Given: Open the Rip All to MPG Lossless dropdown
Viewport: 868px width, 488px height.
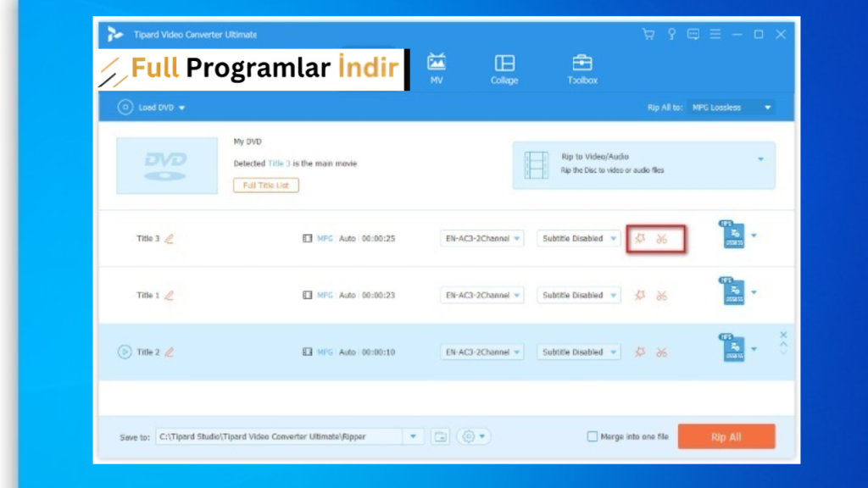Looking at the screenshot, I should pyautogui.click(x=731, y=108).
